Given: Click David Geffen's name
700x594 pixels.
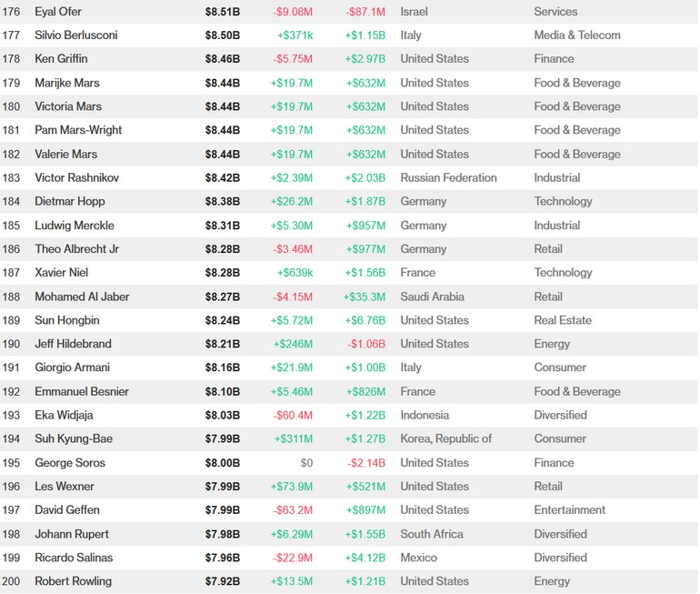Looking at the screenshot, I should coord(67,509).
